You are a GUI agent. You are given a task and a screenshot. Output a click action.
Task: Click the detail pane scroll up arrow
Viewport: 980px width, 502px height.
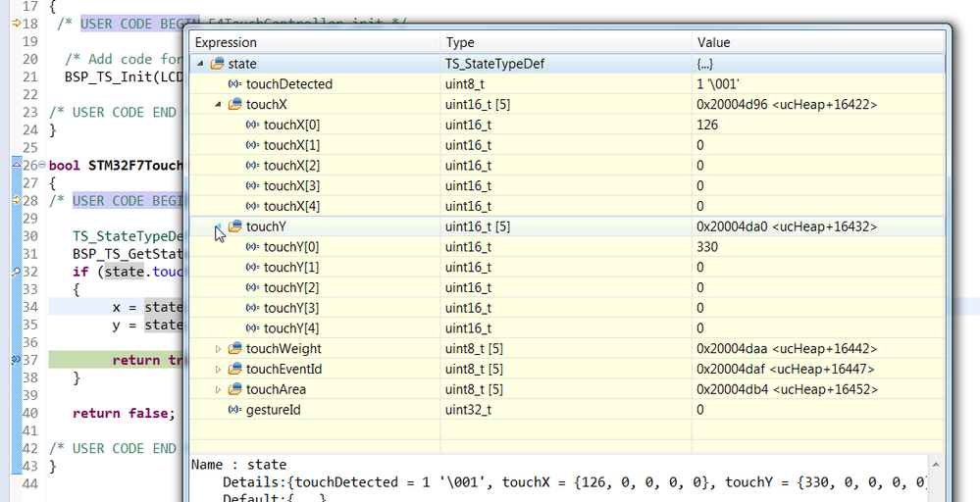click(x=936, y=465)
